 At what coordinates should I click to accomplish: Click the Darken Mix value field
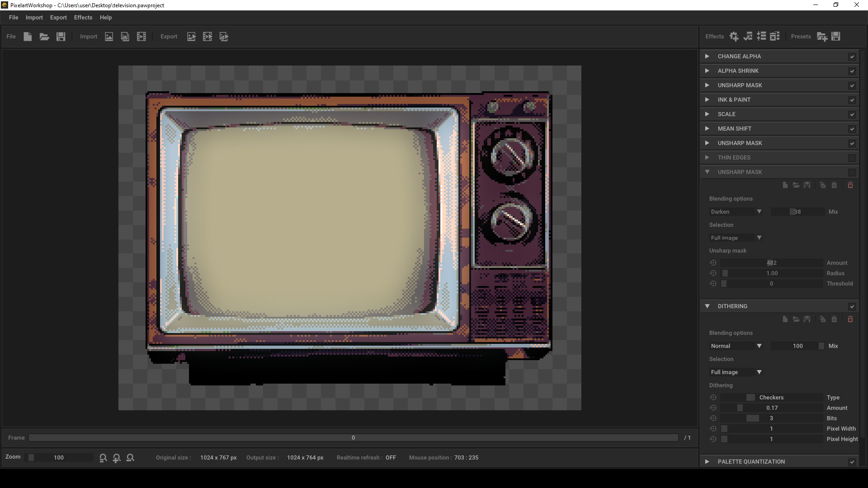tap(797, 212)
